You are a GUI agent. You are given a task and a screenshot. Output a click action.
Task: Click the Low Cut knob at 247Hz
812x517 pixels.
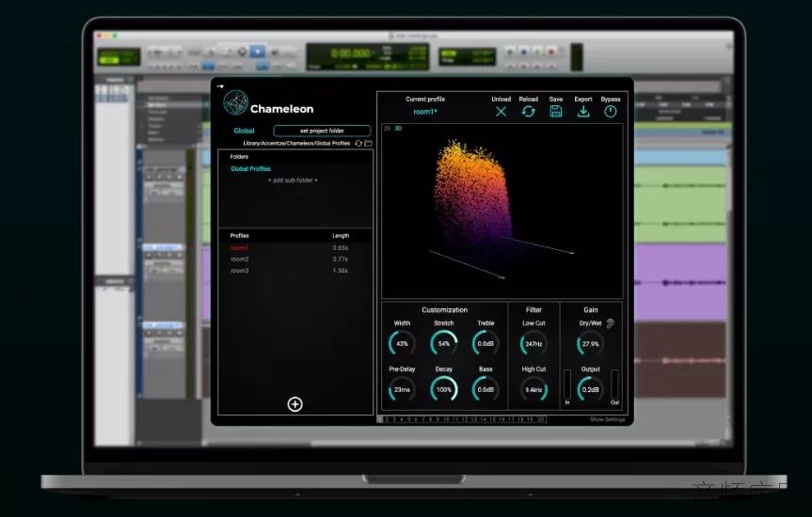pos(533,343)
